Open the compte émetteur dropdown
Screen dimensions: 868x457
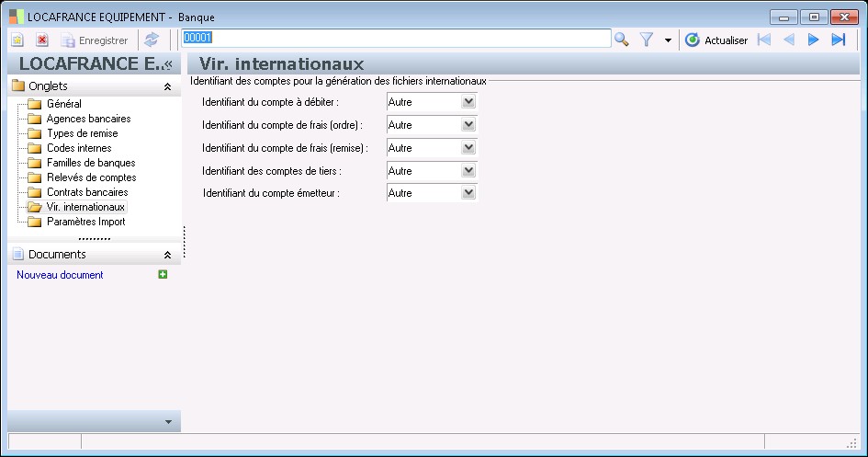(x=468, y=193)
